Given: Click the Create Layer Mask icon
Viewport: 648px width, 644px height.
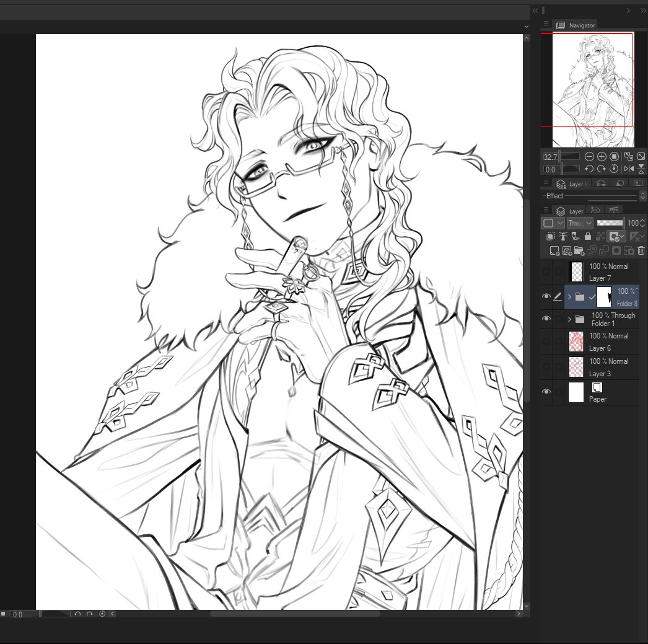Looking at the screenshot, I should click(616, 250).
